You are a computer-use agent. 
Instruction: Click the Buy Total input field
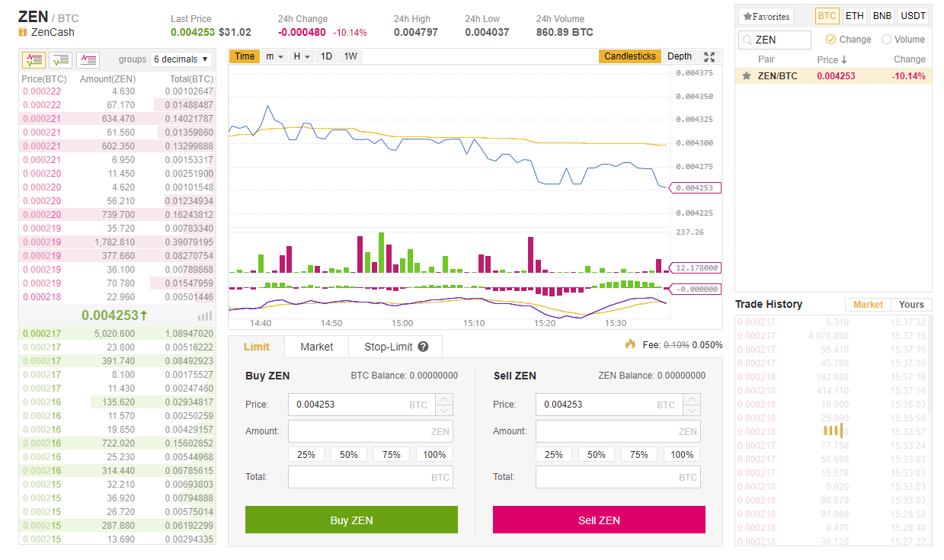[370, 477]
